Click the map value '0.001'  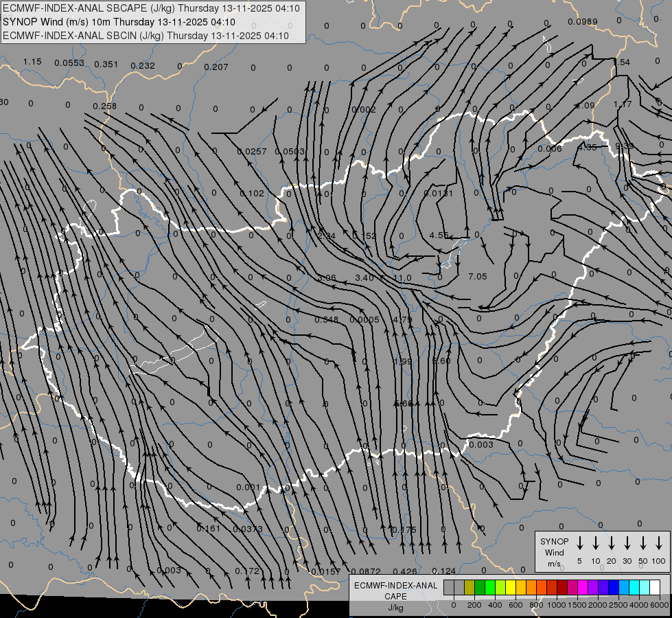[248, 488]
